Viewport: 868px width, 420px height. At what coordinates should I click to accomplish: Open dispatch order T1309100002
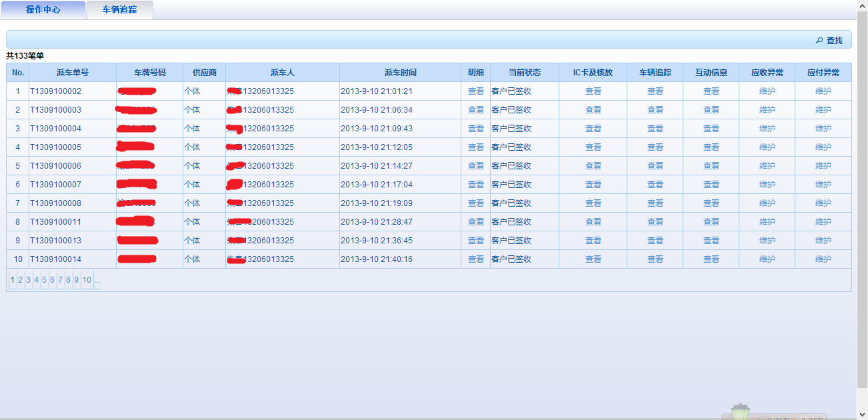pos(55,91)
